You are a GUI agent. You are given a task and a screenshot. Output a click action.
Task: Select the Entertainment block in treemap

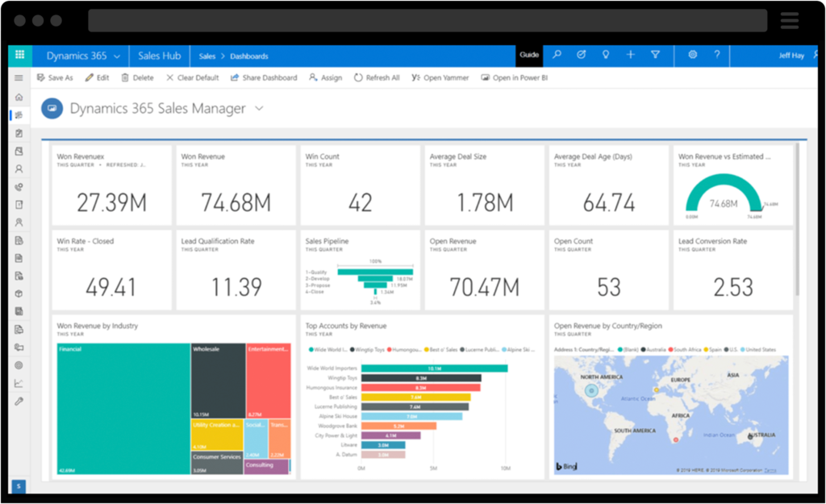(269, 381)
